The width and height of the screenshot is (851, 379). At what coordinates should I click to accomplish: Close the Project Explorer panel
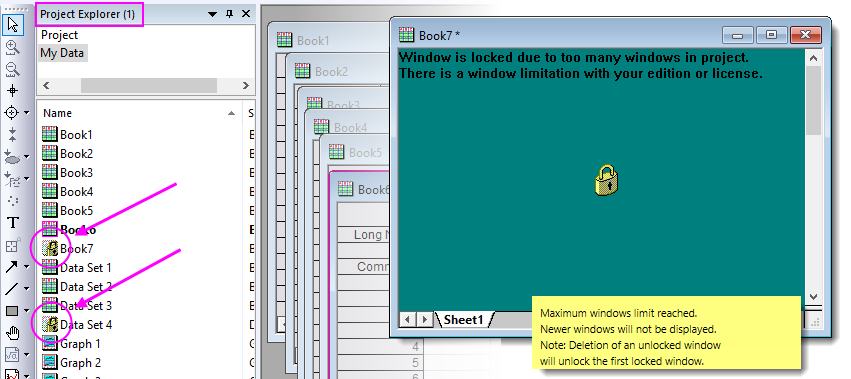tap(246, 14)
